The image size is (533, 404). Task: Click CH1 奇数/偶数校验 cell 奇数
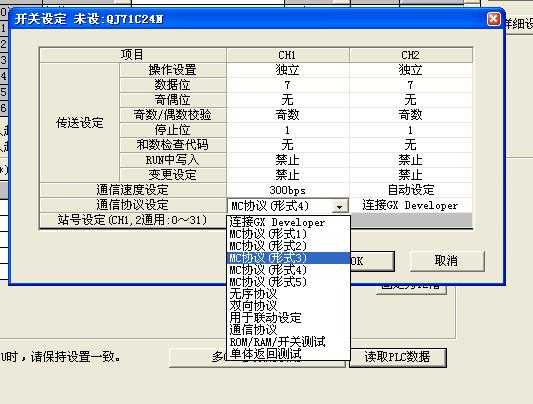click(288, 115)
